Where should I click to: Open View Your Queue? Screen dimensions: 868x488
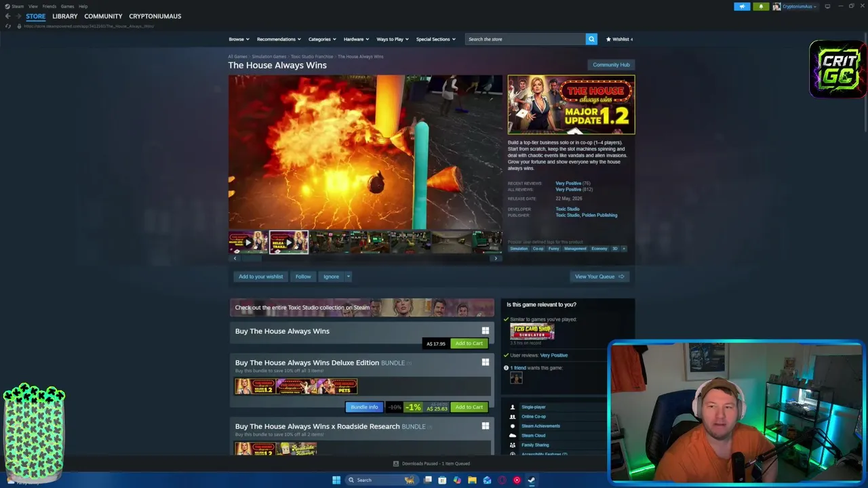(x=599, y=277)
